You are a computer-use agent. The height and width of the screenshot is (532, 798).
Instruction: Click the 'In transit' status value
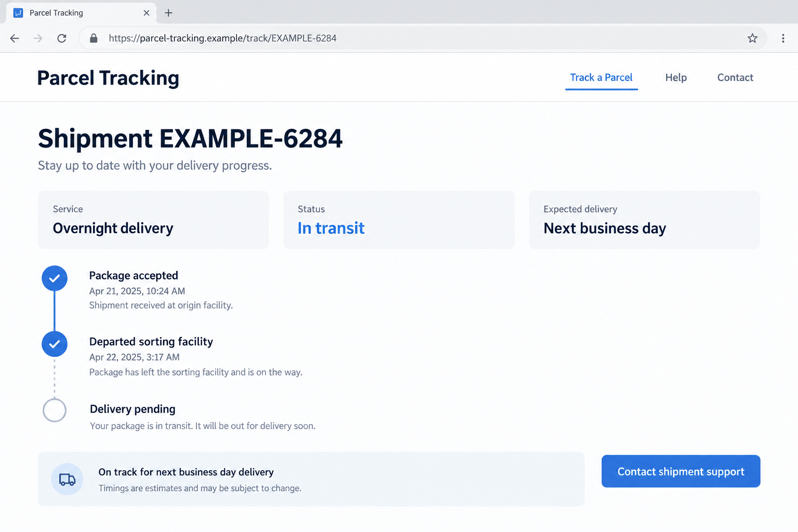331,228
